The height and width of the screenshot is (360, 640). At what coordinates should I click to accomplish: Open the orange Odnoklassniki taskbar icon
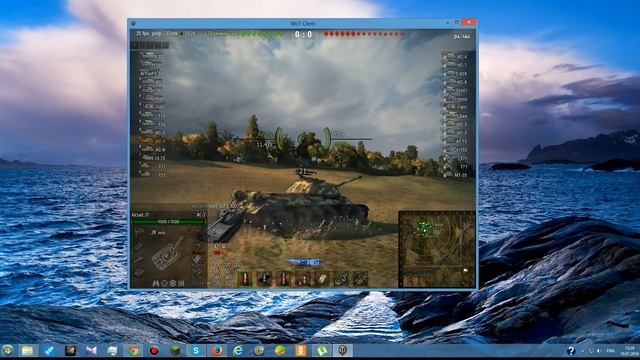point(301,350)
